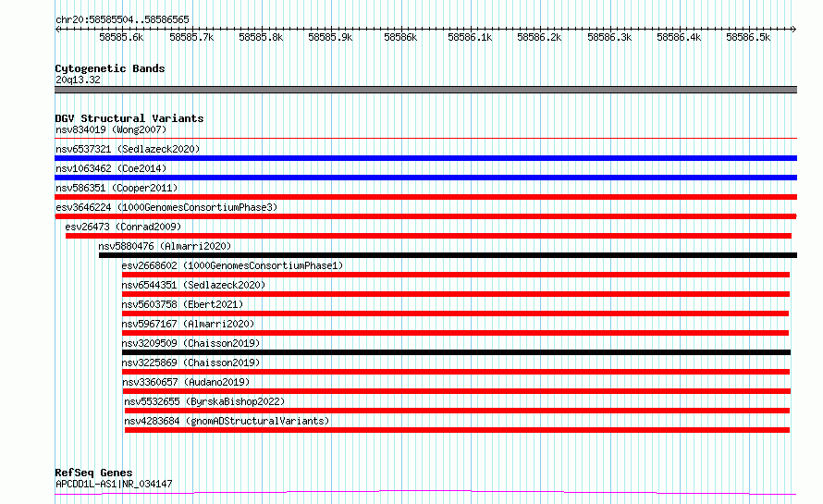Click the 58586.2k ruler tick label

539,37
